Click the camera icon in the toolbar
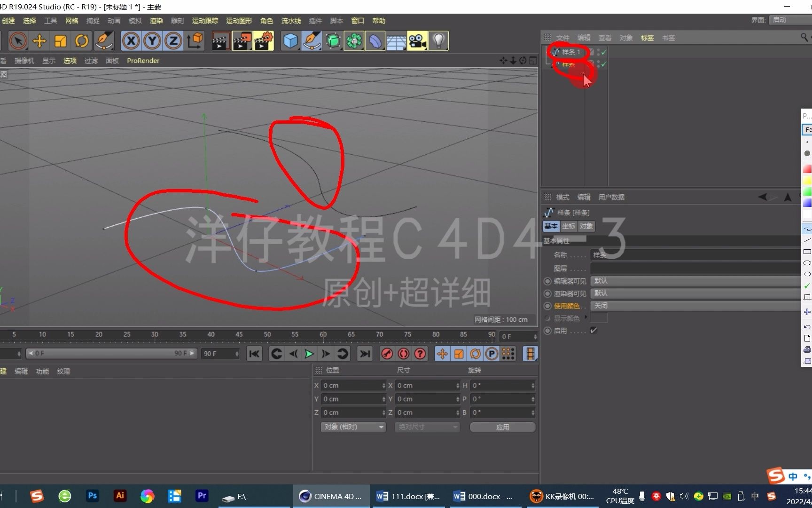The width and height of the screenshot is (812, 508). tap(416, 41)
